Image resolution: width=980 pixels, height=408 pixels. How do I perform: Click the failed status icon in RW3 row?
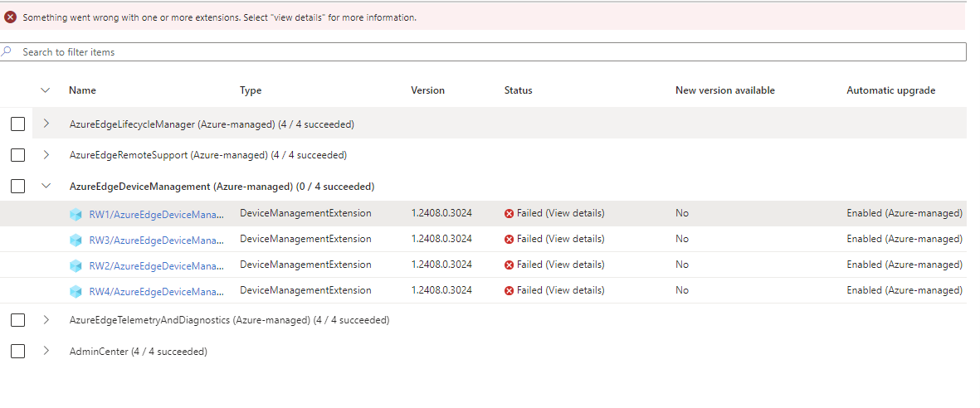[x=509, y=240]
